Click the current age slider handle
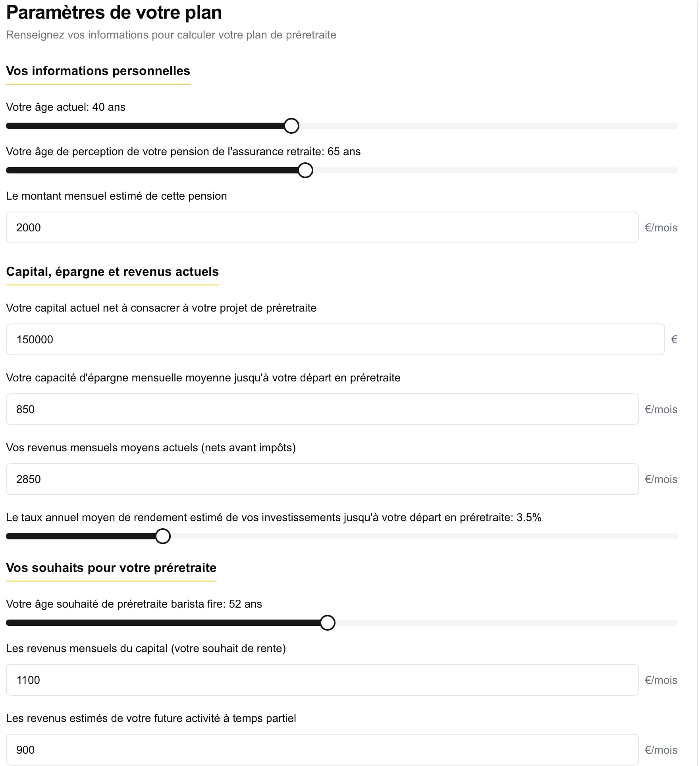This screenshot has height=766, width=700. 291,126
